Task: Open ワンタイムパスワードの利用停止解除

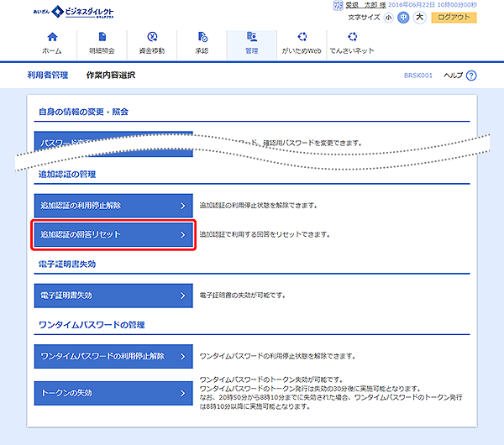Action: tap(113, 356)
